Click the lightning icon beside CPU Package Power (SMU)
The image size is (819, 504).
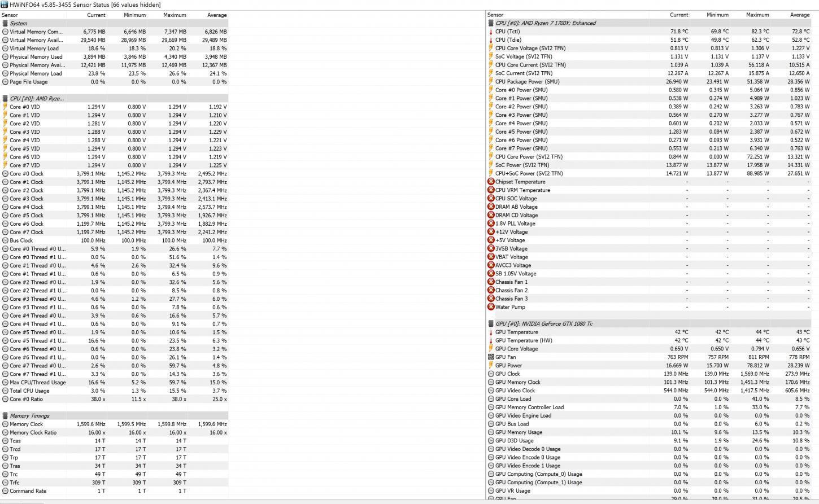click(491, 82)
